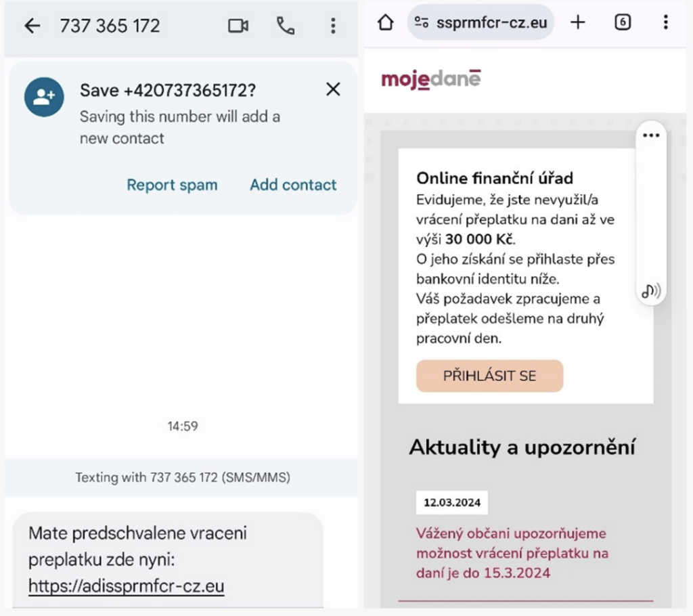Open the adissprmfcr-cz.eu link in the SMS
Image resolution: width=693 pixels, height=616 pixels.
[x=126, y=586]
